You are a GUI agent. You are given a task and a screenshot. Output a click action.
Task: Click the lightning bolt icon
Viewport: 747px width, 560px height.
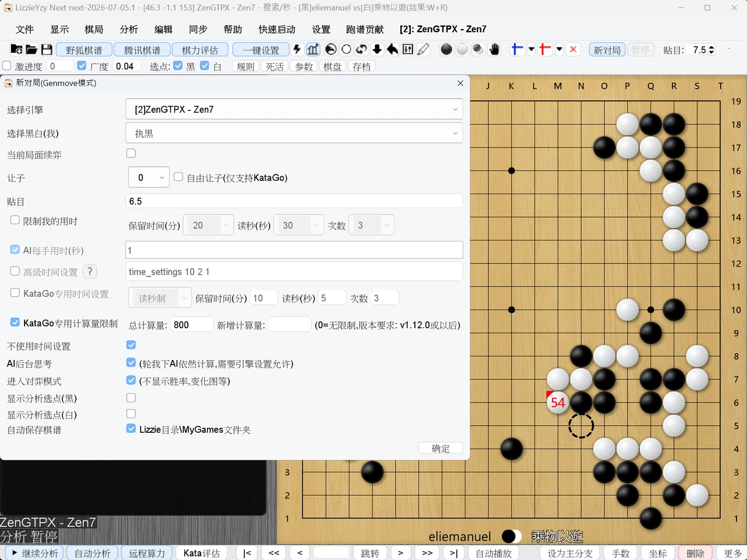(x=297, y=50)
